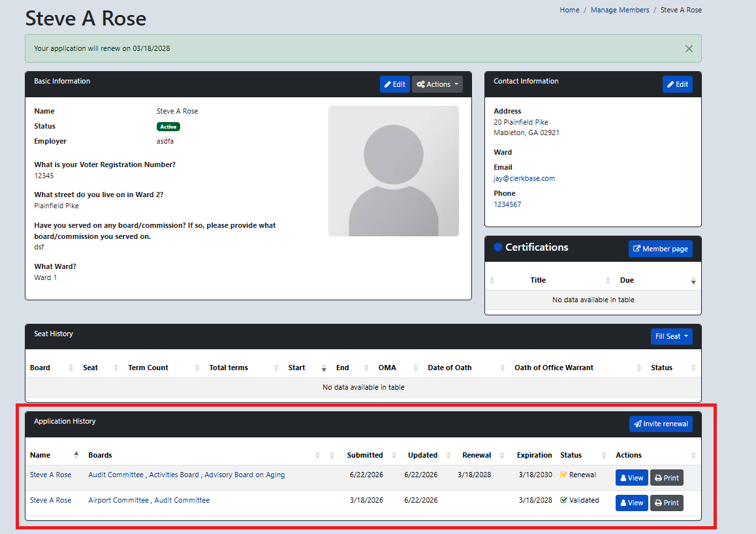Edit the Contact Information section

coord(678,84)
